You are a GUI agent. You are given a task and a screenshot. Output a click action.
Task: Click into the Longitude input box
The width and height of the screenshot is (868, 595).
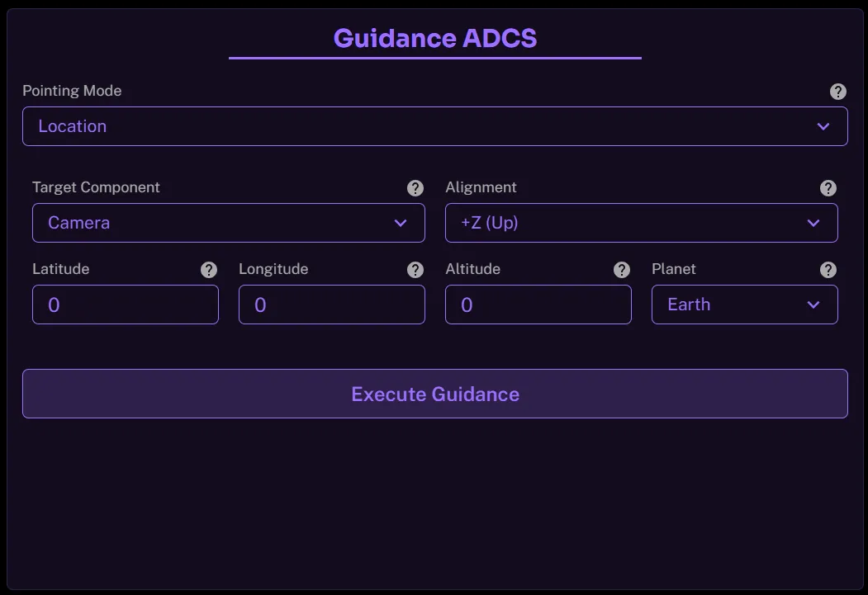tap(332, 305)
